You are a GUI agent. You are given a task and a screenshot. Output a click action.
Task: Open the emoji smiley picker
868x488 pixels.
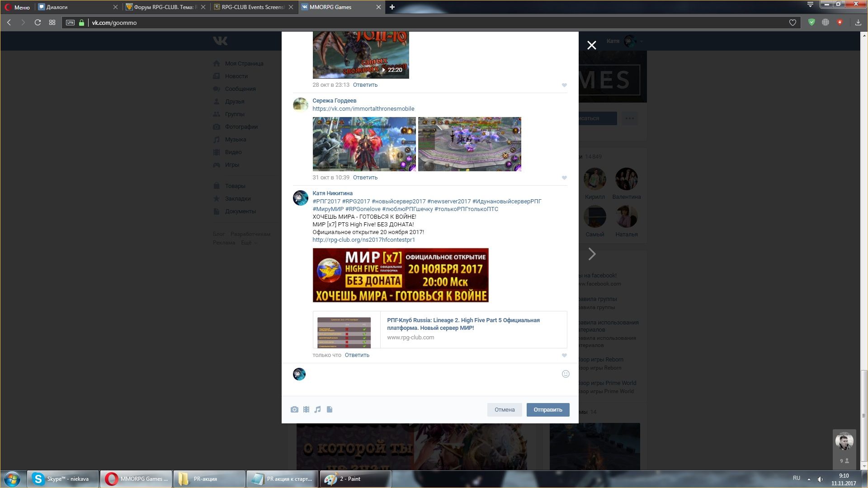(x=566, y=374)
